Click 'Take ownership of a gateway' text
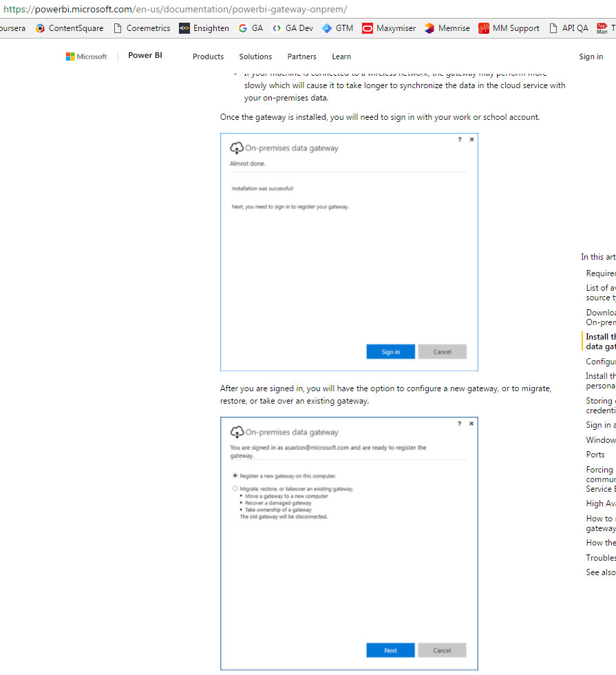 (278, 510)
